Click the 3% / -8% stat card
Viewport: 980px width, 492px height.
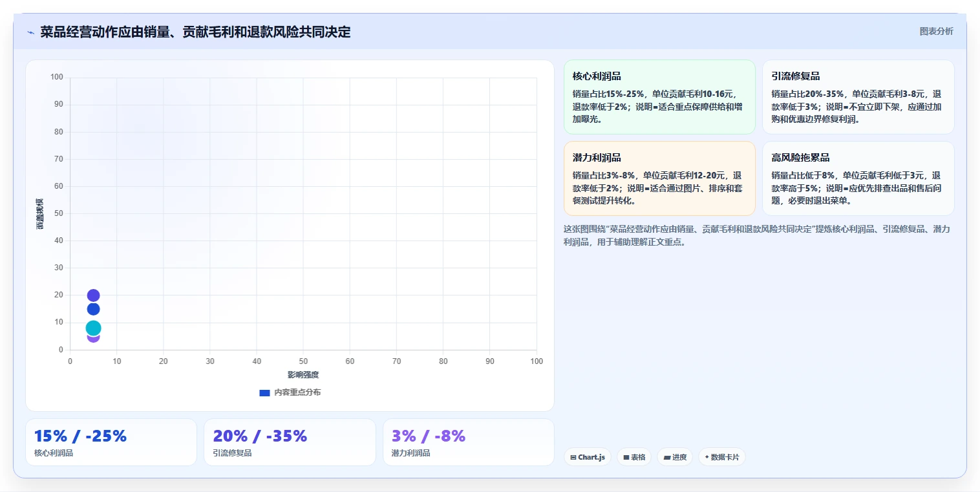pyautogui.click(x=468, y=442)
